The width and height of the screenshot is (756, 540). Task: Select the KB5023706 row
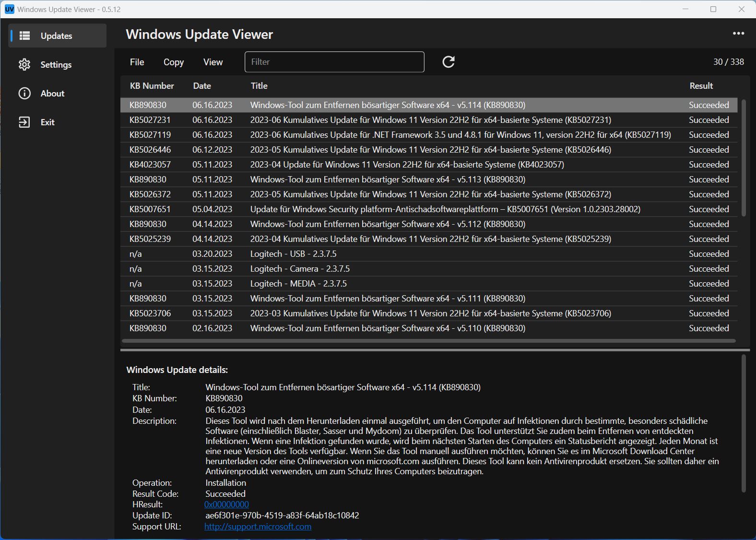coord(429,313)
